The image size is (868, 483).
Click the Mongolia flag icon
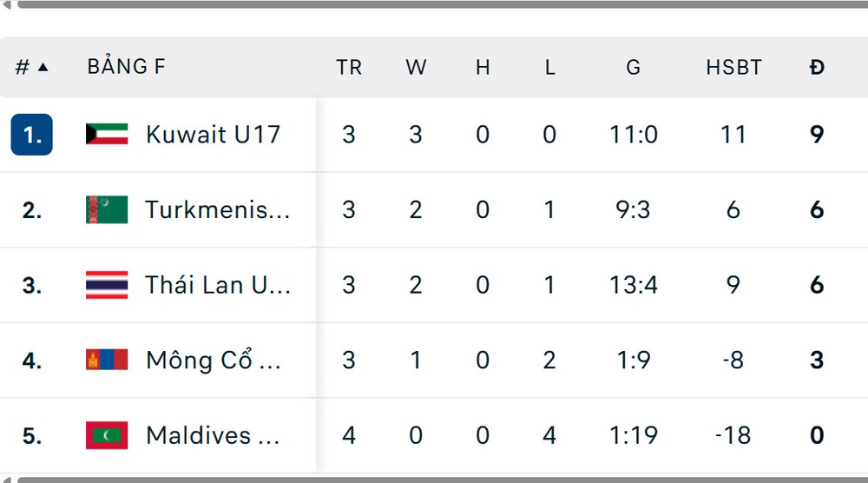107,360
